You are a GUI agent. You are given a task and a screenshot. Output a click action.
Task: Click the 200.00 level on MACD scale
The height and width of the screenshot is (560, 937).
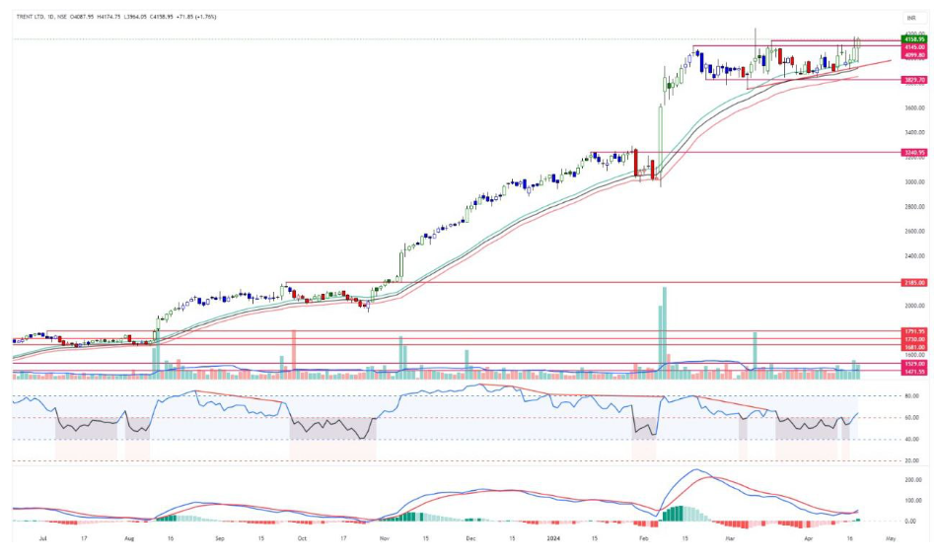[x=913, y=480]
